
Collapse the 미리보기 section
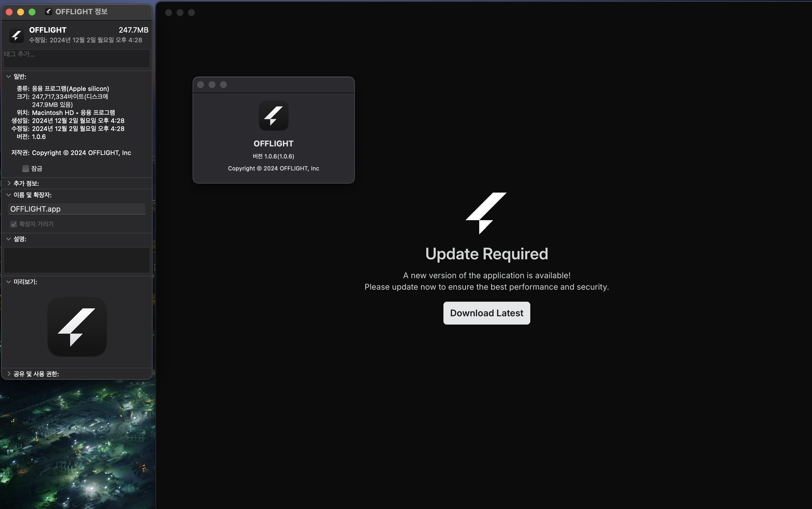click(x=9, y=282)
